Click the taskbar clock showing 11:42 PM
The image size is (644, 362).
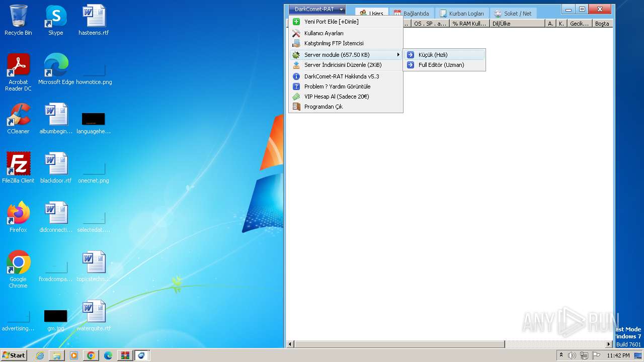[x=618, y=355]
